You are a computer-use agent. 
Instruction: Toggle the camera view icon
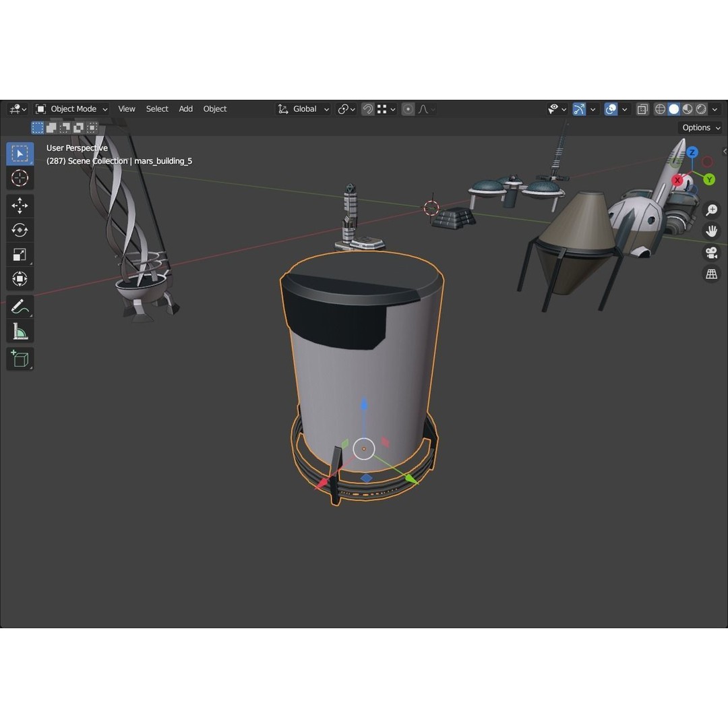point(711,252)
